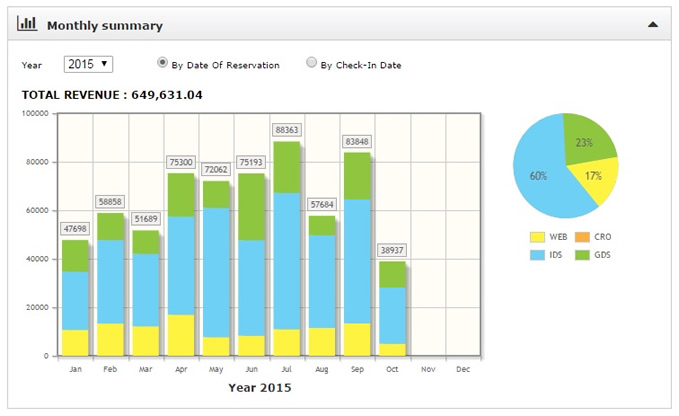Click the 23% green pie slice
Image resolution: width=679 pixels, height=416 pixels.
585,141
